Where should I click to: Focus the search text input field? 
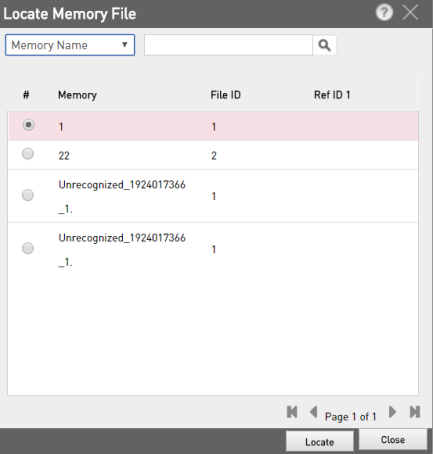point(228,45)
